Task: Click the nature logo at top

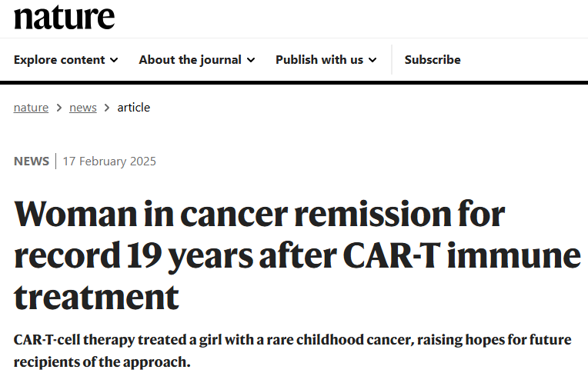Action: click(x=64, y=18)
